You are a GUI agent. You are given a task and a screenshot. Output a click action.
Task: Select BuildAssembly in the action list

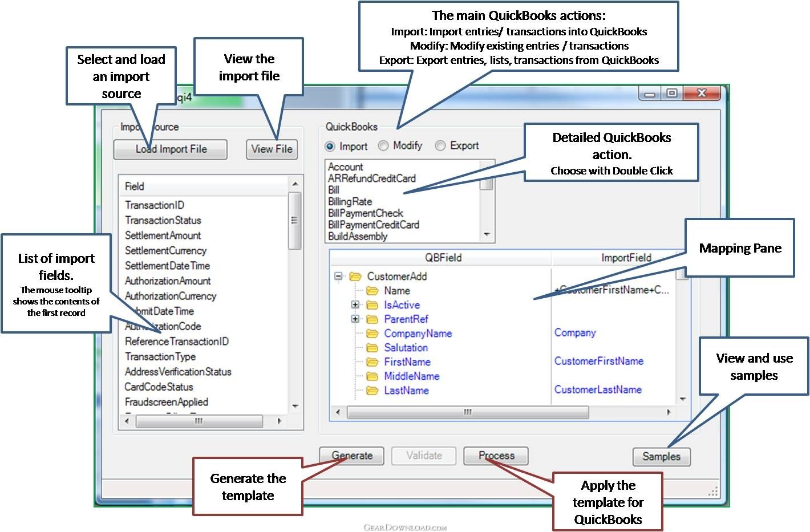point(357,237)
